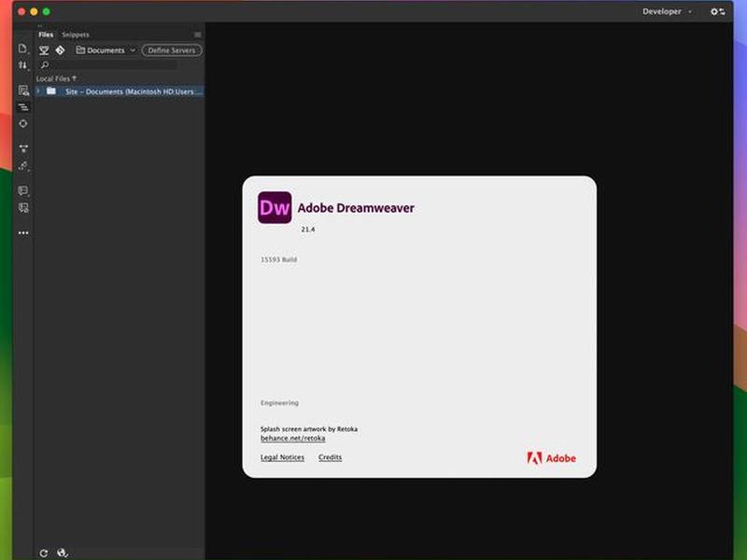The image size is (747, 560).
Task: Click the 21.4 version number
Action: (x=308, y=230)
